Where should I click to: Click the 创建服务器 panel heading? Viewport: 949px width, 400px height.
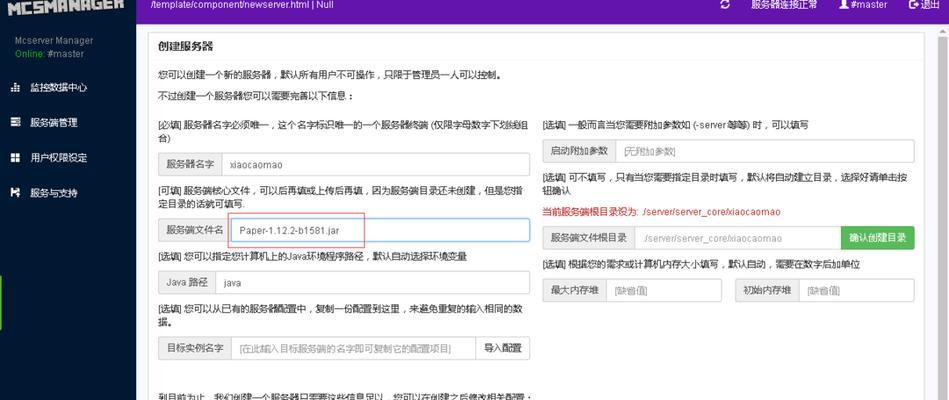[x=185, y=47]
